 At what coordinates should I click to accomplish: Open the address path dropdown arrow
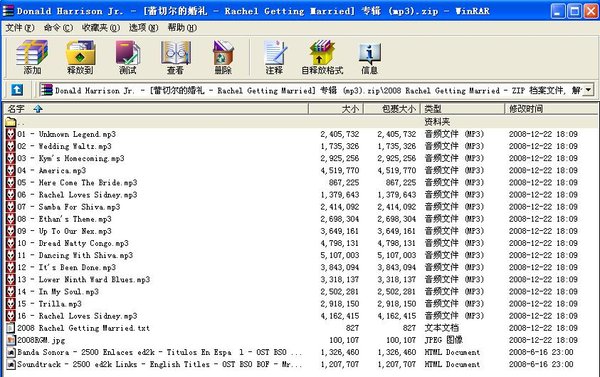point(588,90)
